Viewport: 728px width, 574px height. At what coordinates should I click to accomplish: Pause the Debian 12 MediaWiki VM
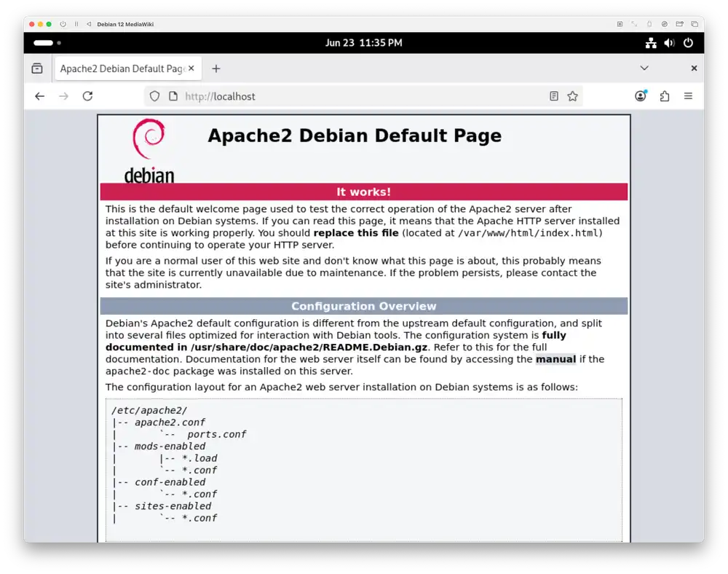point(76,24)
